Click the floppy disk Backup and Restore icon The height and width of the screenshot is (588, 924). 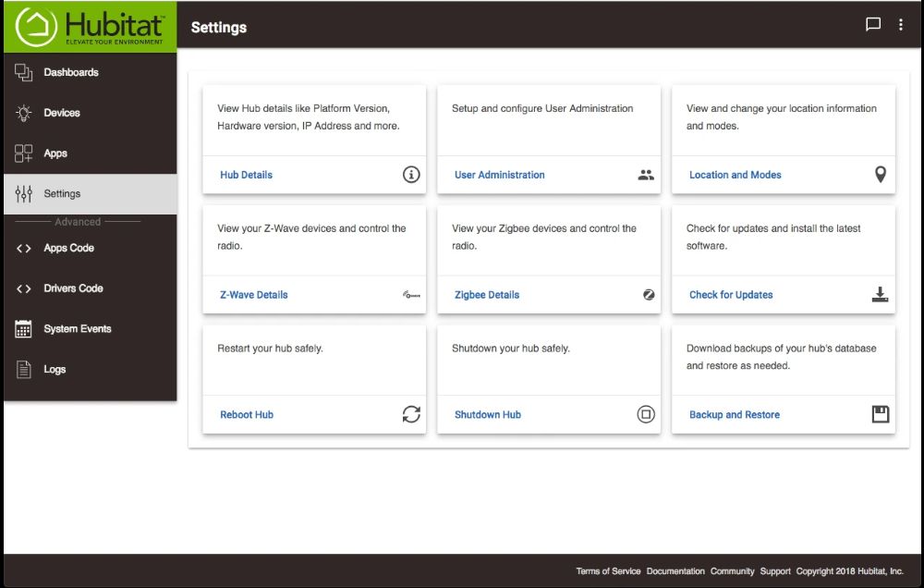click(880, 414)
